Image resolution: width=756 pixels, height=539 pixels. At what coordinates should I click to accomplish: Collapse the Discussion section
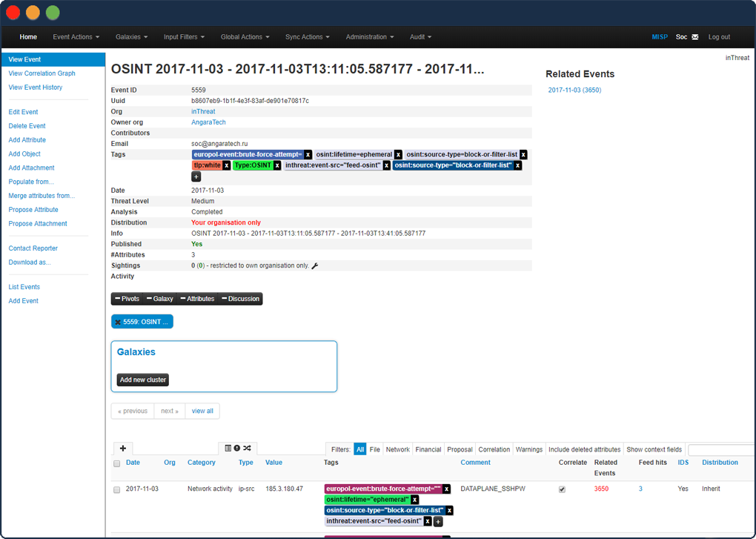240,299
